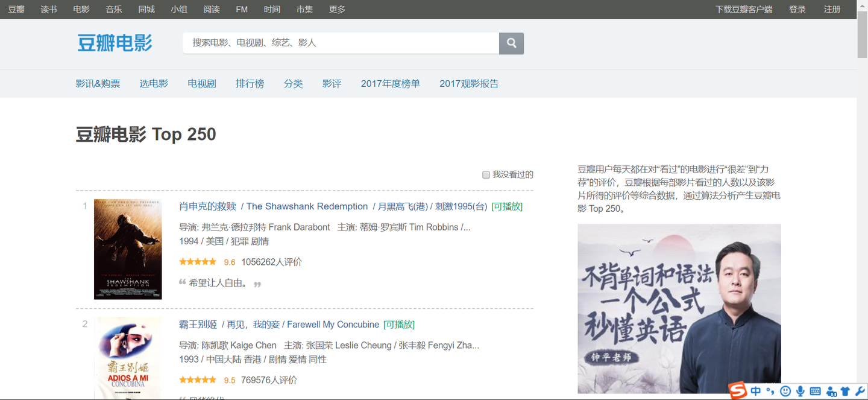Go to 影讯&购票 tab
Screen dimensions: 868x400
(x=98, y=84)
